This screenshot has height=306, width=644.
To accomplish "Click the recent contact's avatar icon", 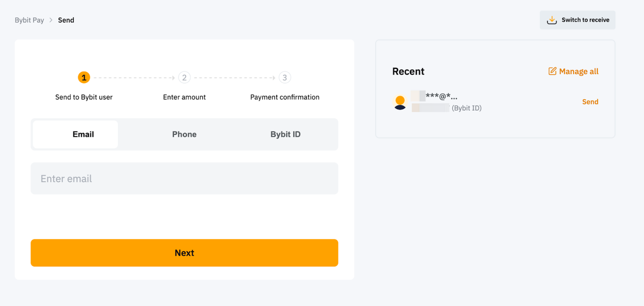I will [x=400, y=102].
